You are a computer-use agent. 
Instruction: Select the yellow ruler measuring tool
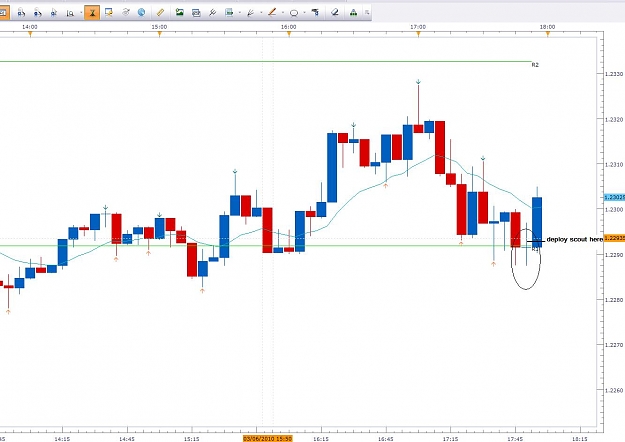(160, 13)
